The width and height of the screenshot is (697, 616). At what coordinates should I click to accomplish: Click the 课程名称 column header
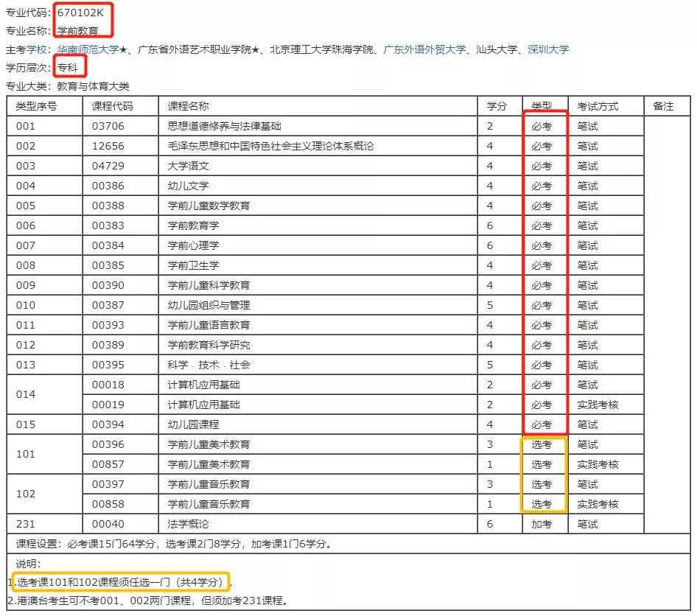[x=190, y=105]
